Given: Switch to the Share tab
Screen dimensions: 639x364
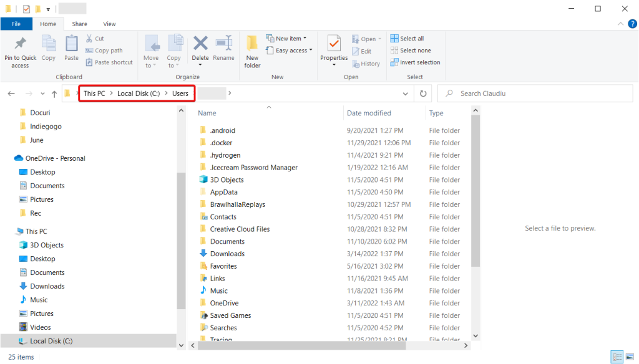Looking at the screenshot, I should [79, 24].
